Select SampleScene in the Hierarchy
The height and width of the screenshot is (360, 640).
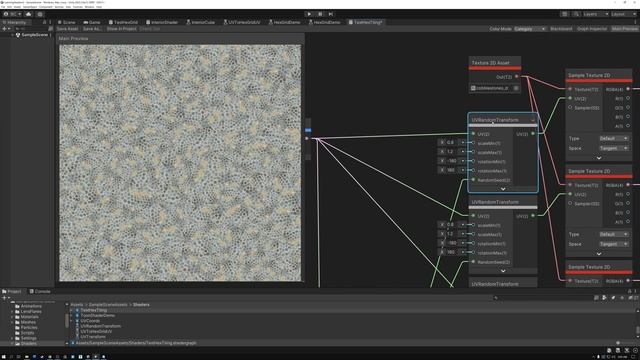click(34, 35)
